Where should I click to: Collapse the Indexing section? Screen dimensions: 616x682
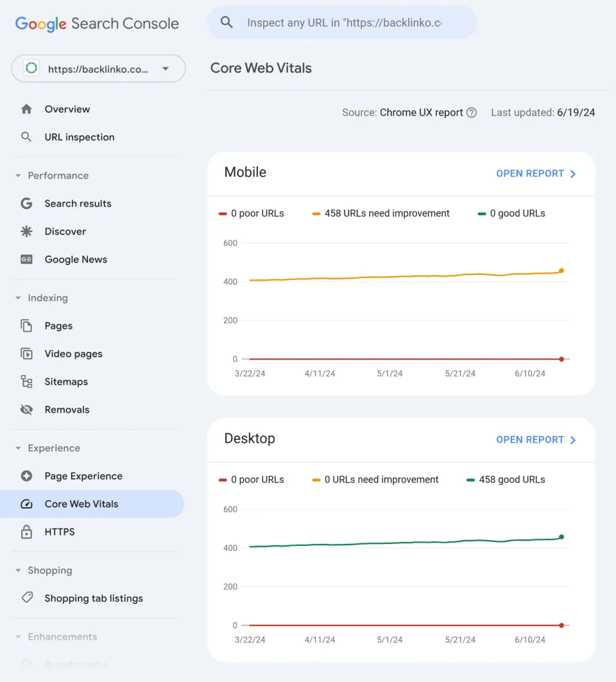click(18, 298)
